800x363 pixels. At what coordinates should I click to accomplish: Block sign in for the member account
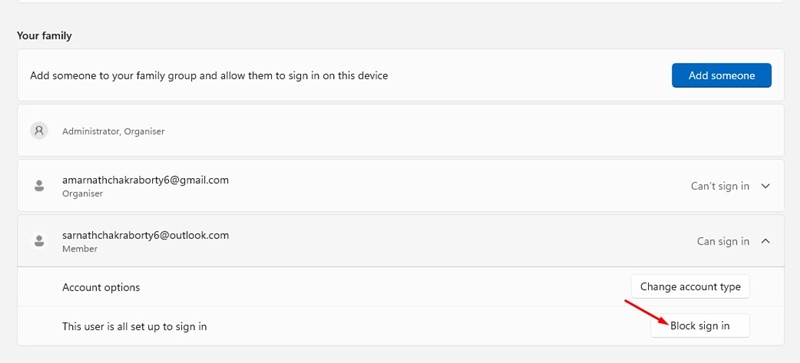pyautogui.click(x=700, y=326)
